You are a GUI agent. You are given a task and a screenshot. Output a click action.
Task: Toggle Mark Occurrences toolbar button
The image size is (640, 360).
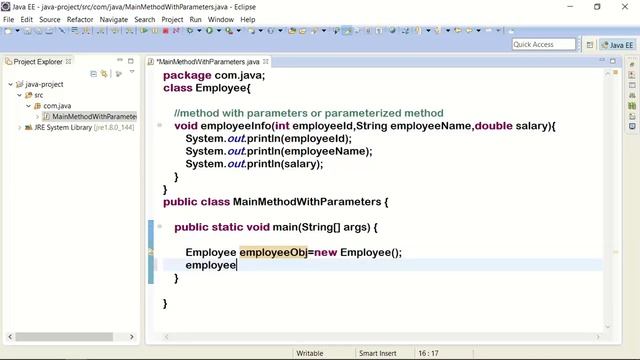point(347,31)
